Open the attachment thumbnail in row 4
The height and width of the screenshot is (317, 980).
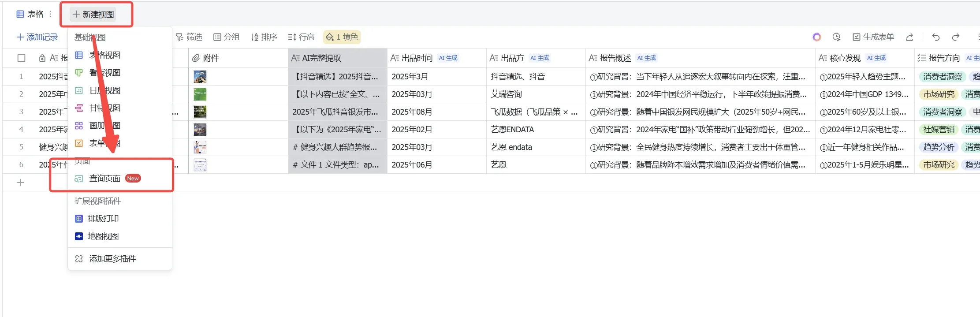(x=200, y=130)
